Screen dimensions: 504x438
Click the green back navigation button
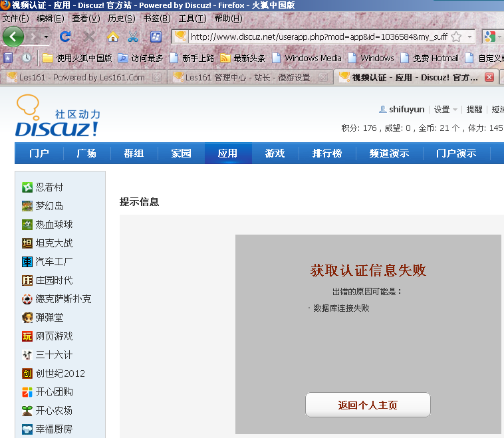(13, 36)
